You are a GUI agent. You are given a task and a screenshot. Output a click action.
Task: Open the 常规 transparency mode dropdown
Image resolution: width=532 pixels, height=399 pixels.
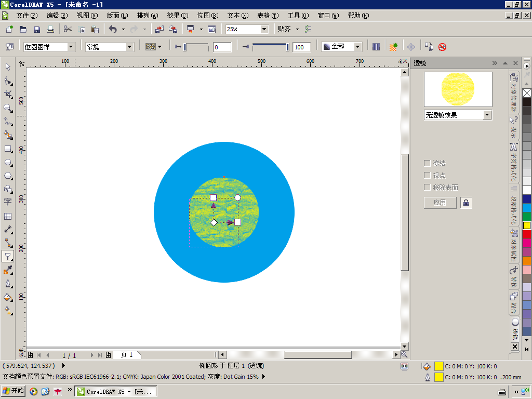(x=129, y=47)
